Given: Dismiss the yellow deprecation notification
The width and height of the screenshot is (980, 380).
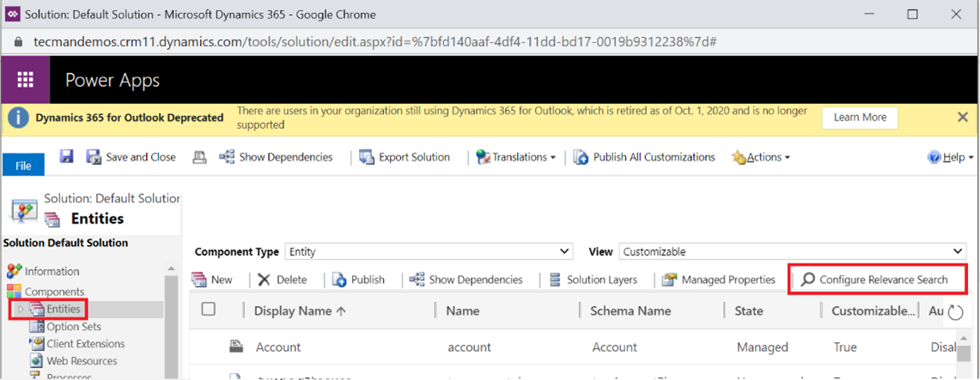Looking at the screenshot, I should [963, 117].
